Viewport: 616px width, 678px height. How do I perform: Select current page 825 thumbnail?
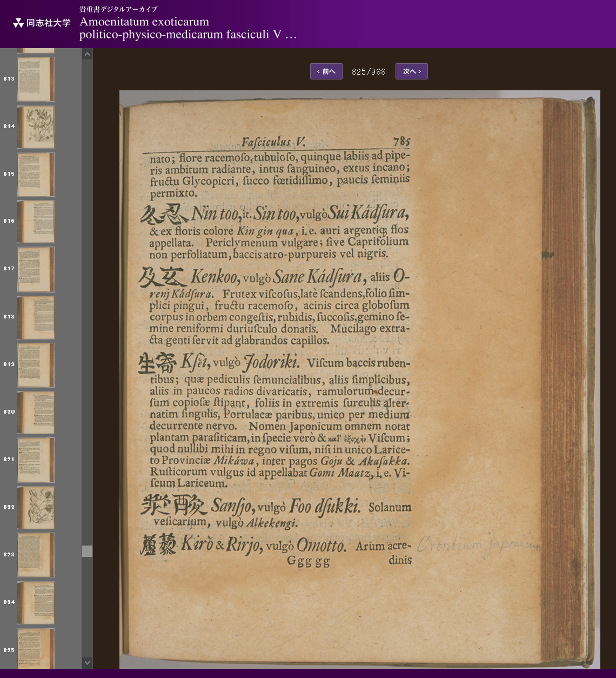point(36,648)
